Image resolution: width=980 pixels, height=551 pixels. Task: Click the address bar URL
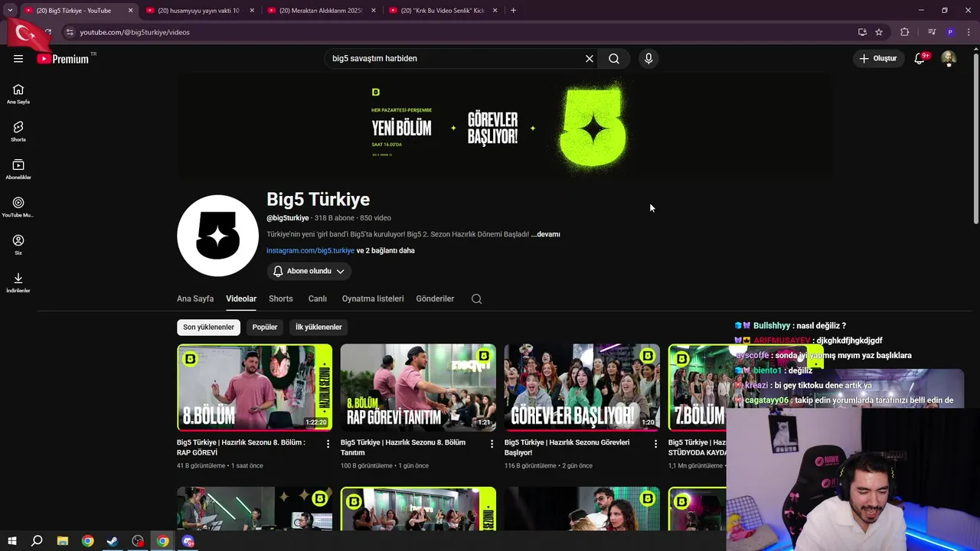click(x=135, y=32)
